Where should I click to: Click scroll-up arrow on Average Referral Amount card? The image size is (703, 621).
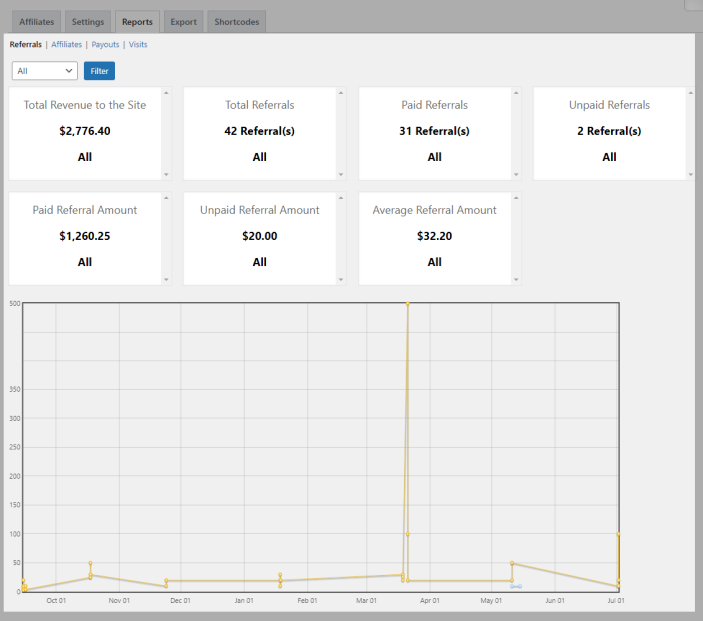point(516,198)
